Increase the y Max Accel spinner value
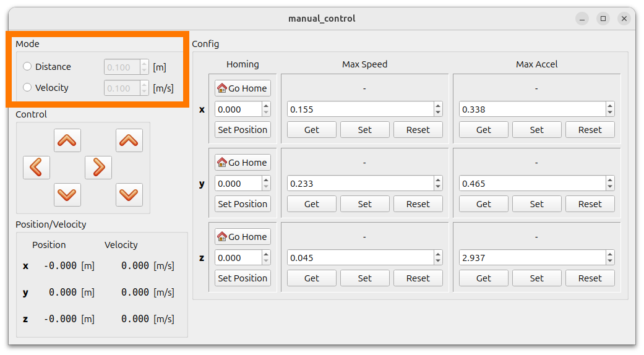Viewport: 644px width, 355px height. point(610,180)
